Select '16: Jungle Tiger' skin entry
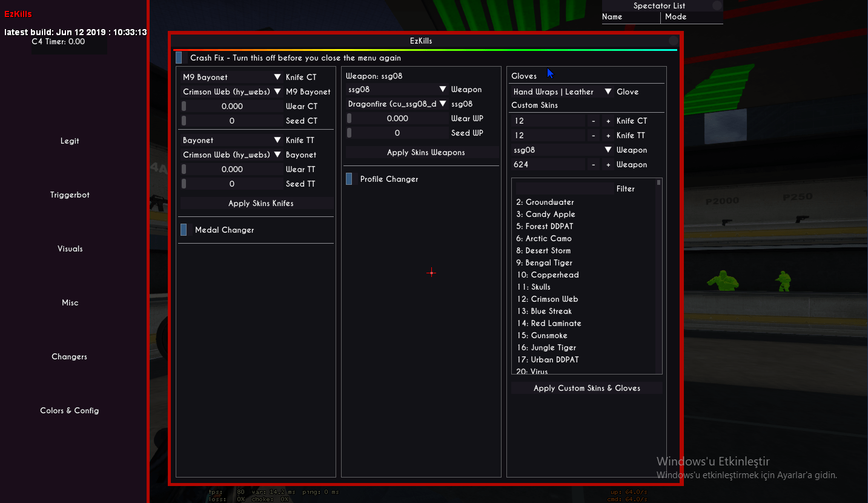868x503 pixels. point(546,347)
